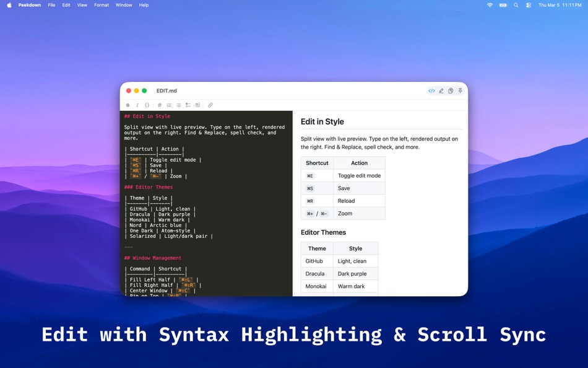Check the battery status icon

pyautogui.click(x=503, y=5)
